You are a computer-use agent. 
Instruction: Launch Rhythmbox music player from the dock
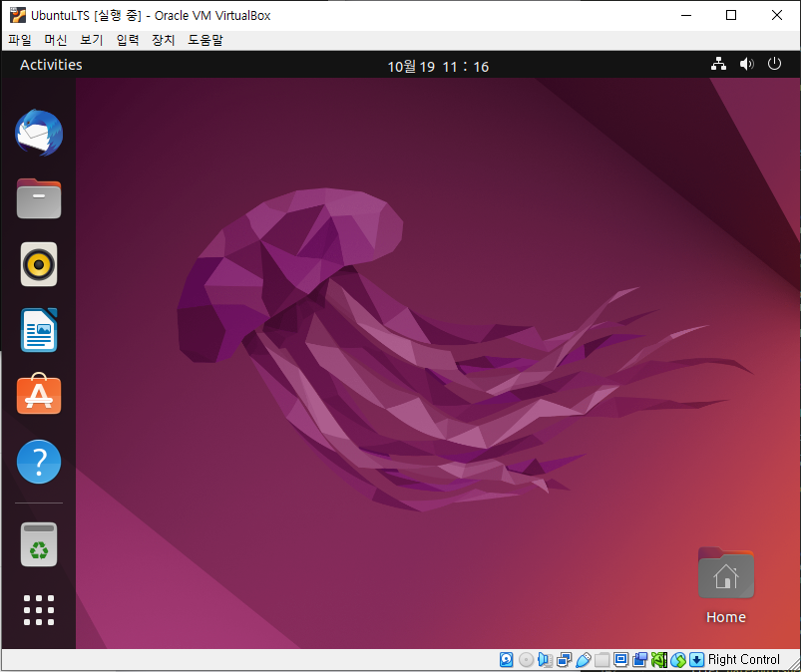(x=39, y=264)
